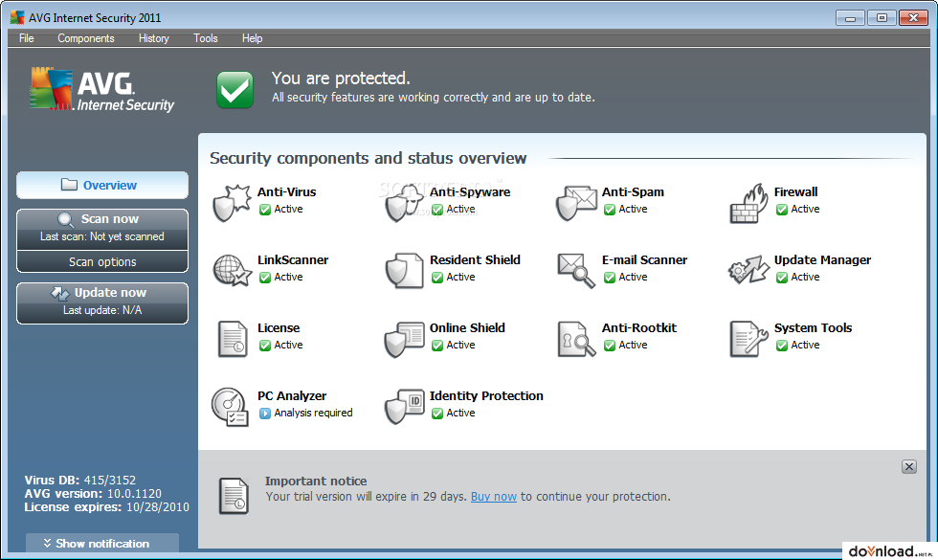Click the Anti-Virus green Active checkmark

point(264,210)
